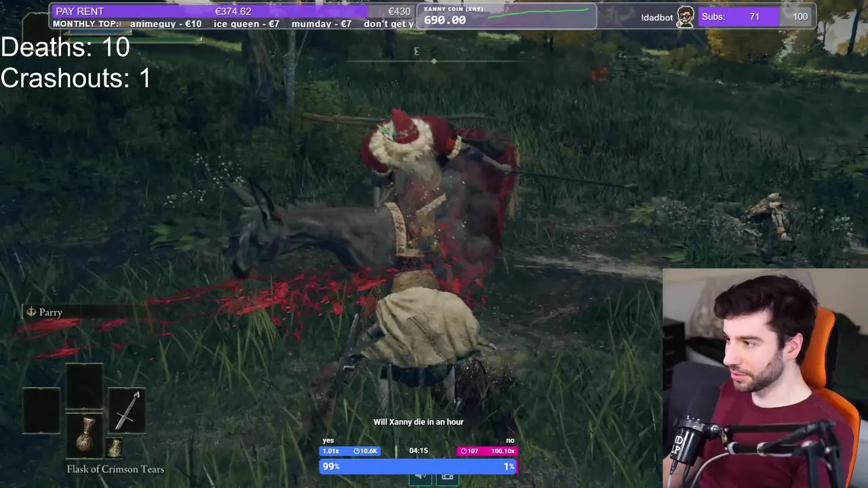Image resolution: width=868 pixels, height=488 pixels.
Task: Click the "mumday - €7" donor
Action: tap(321, 24)
